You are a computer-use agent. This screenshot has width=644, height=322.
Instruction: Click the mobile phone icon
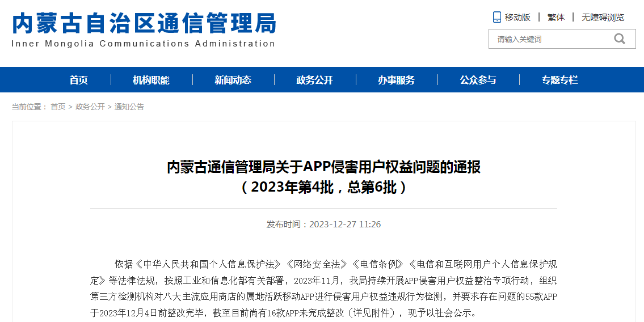(x=497, y=17)
